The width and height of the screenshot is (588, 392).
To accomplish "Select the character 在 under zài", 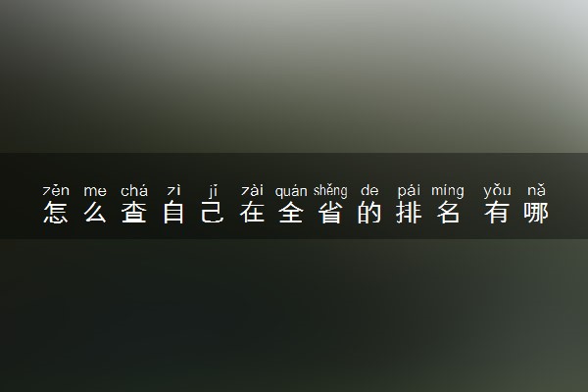I will point(252,212).
